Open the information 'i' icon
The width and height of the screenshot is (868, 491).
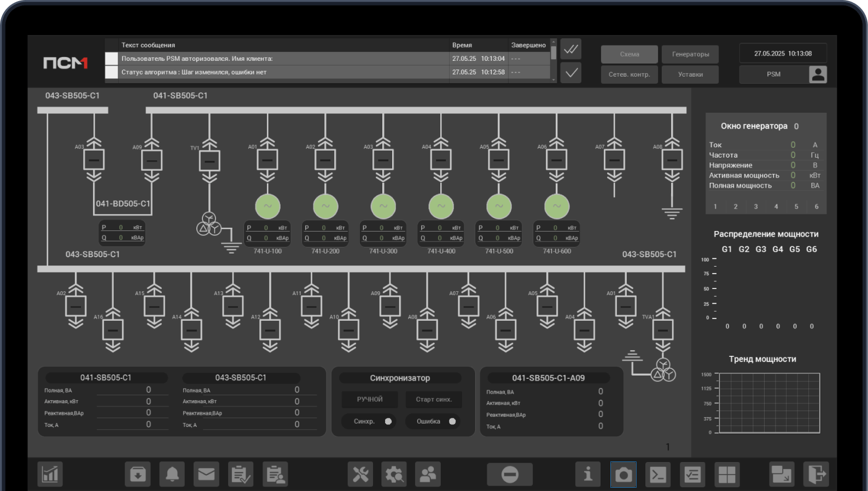[587, 474]
